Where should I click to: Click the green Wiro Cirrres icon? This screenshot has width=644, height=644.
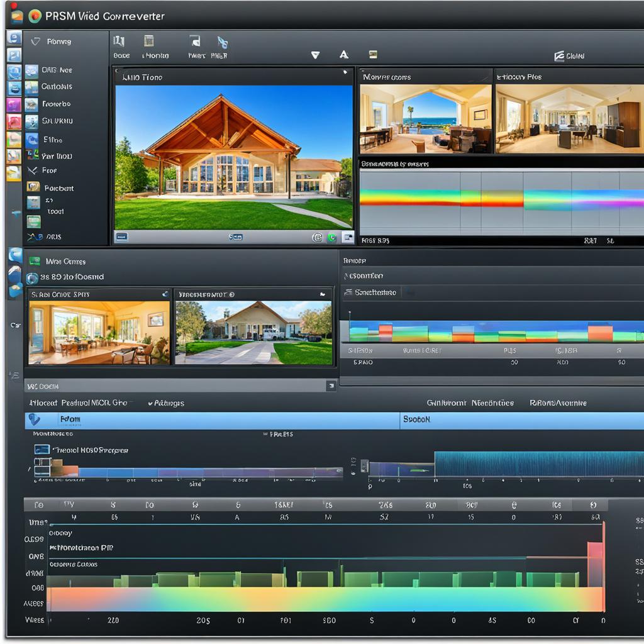(35, 261)
